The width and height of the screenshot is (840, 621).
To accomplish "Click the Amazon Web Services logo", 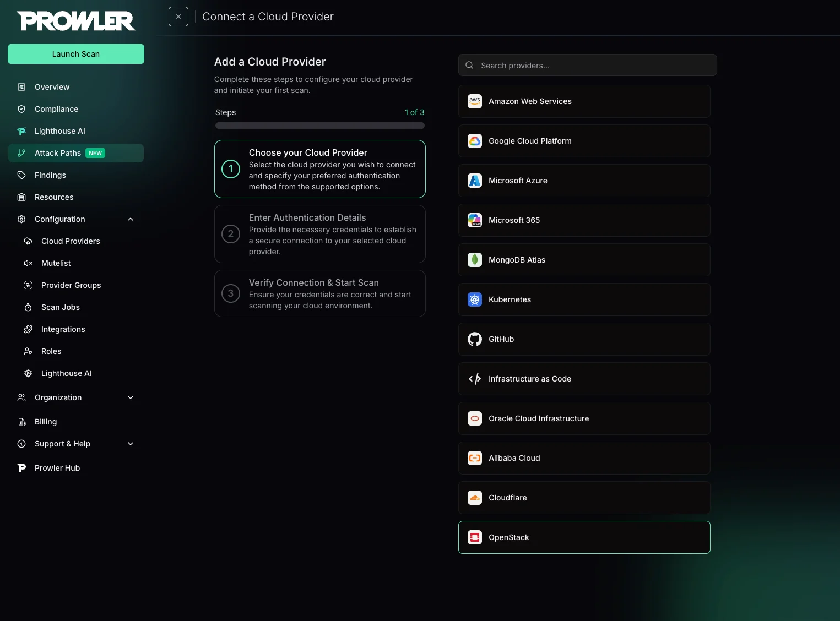I will tap(475, 101).
